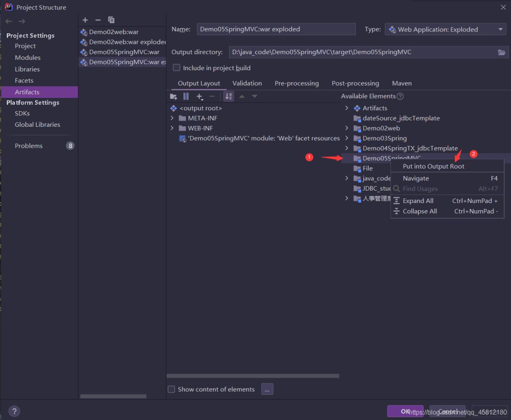Image resolution: width=511 pixels, height=420 pixels.
Task: Toggle sort elements by name icon
Action: [x=229, y=97]
